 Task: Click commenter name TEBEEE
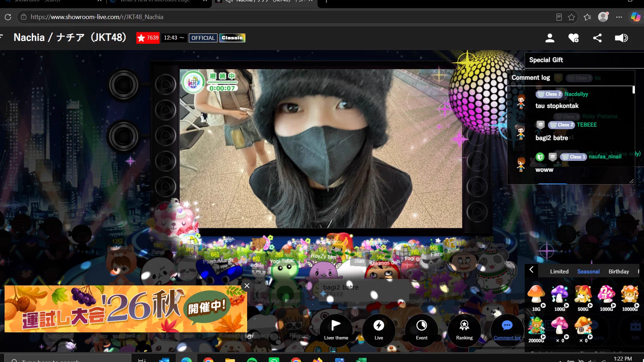pyautogui.click(x=587, y=125)
